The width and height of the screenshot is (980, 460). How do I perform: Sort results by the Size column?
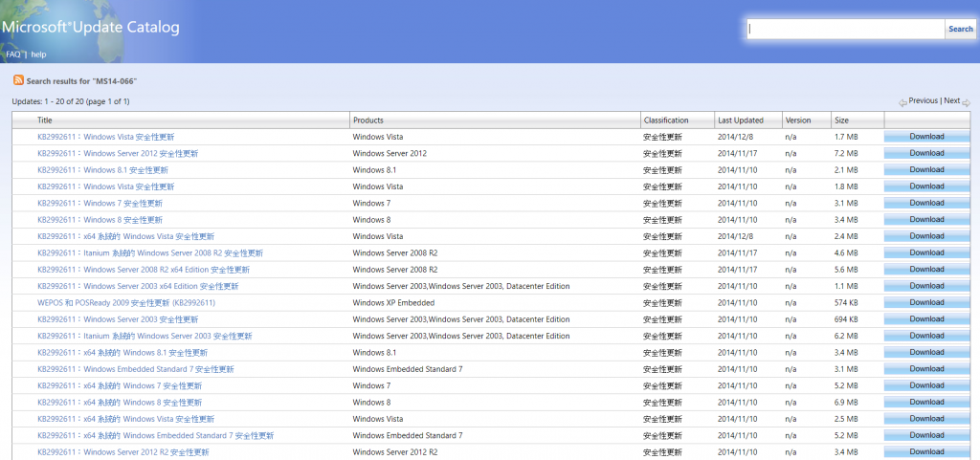(x=841, y=120)
